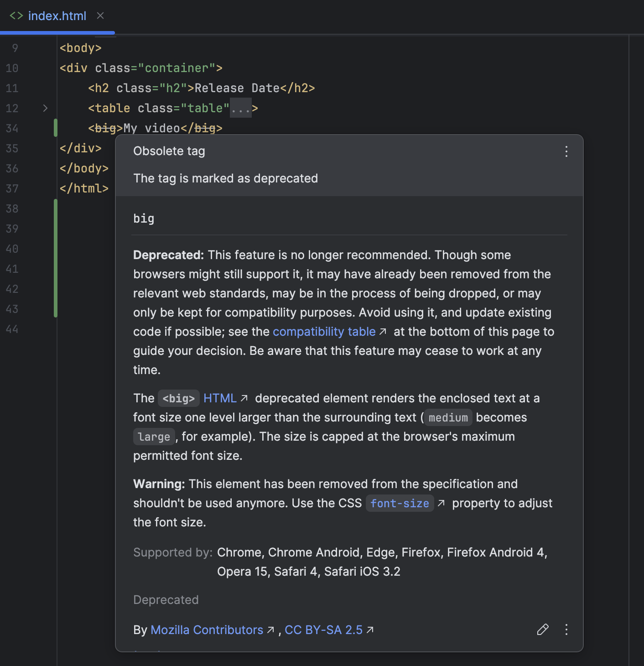Viewport: 644px width, 666px height.
Task: Click the green change marker beside line 34
Action: 56,128
